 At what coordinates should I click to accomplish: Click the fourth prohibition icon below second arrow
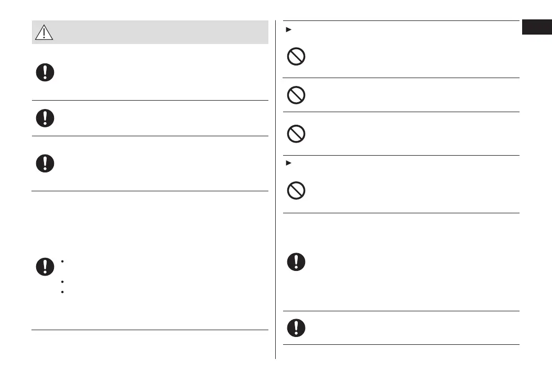tap(296, 191)
